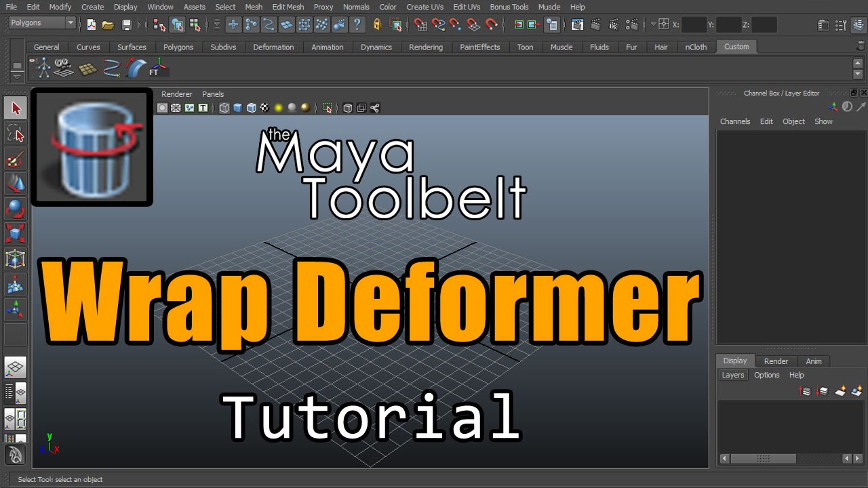Screen dimensions: 868x488
Task: Click the curve tool shelf icon
Action: pos(111,68)
